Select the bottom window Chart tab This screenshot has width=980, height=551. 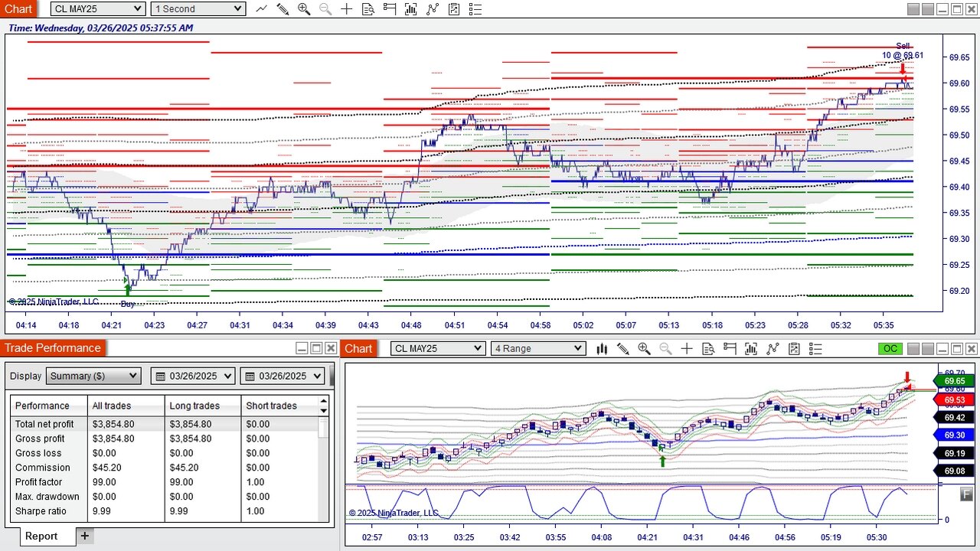coord(358,349)
